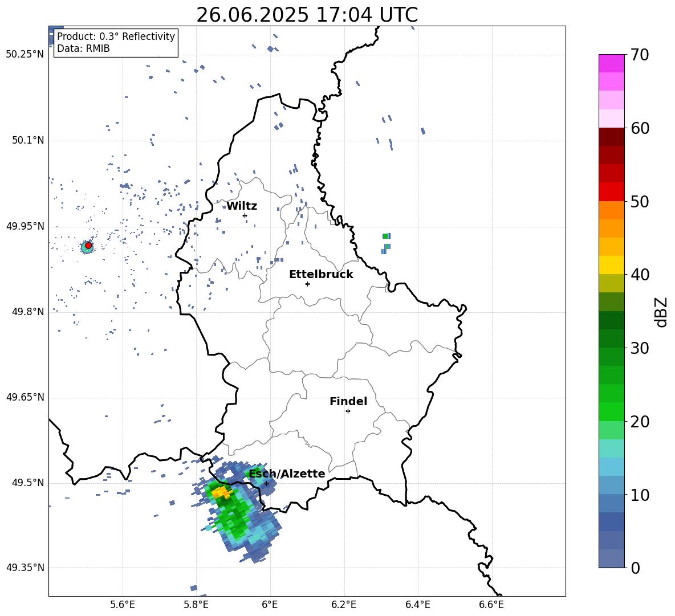This screenshot has height=616, width=675.
Task: Click the light cyan 15 dBZ swatch
Action: (611, 448)
